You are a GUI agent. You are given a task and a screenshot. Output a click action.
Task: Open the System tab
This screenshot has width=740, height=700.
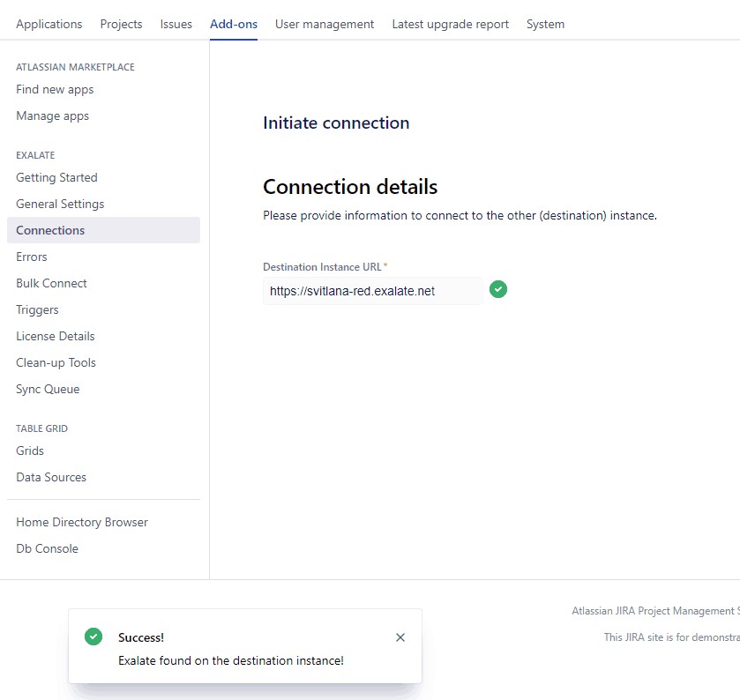click(x=545, y=24)
